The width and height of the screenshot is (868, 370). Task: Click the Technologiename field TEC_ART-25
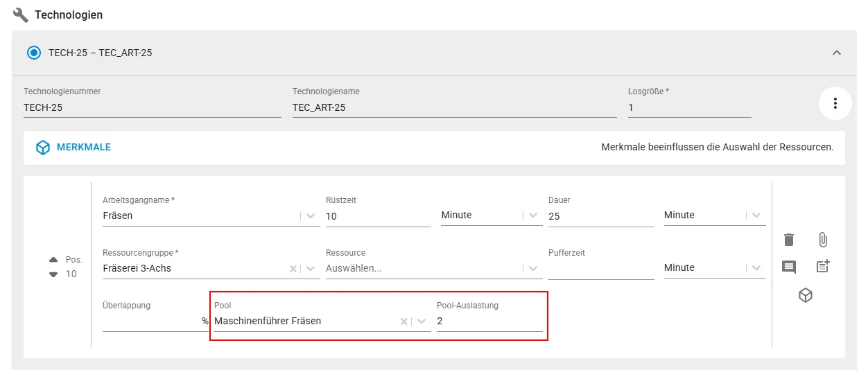tap(455, 107)
